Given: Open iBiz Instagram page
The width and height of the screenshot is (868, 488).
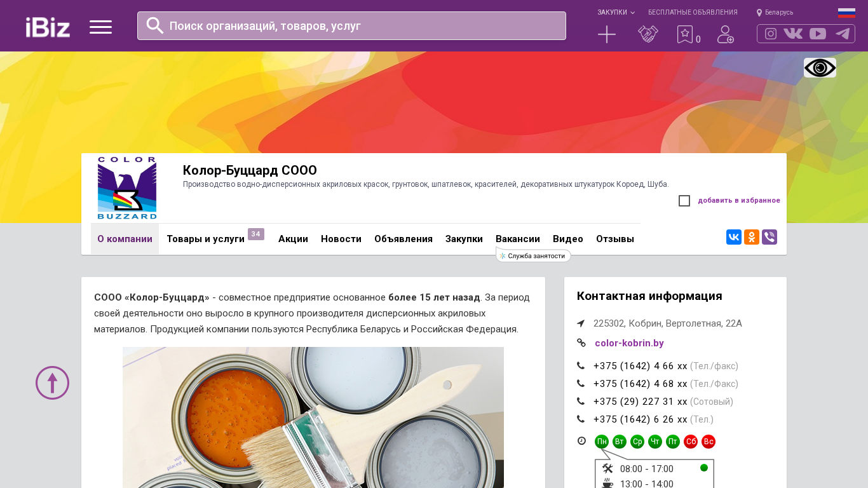Looking at the screenshot, I should click(x=771, y=34).
